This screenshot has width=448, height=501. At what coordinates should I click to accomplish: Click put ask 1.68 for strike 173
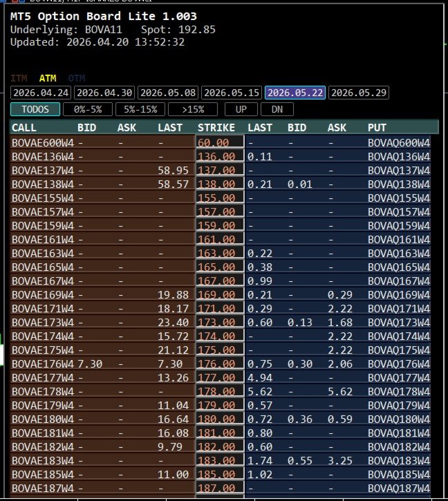340,322
